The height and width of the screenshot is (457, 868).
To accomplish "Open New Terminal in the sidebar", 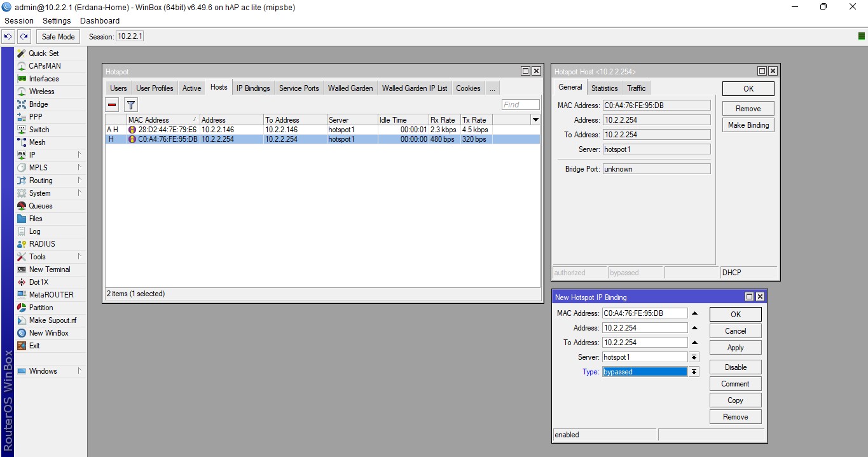I will (49, 269).
